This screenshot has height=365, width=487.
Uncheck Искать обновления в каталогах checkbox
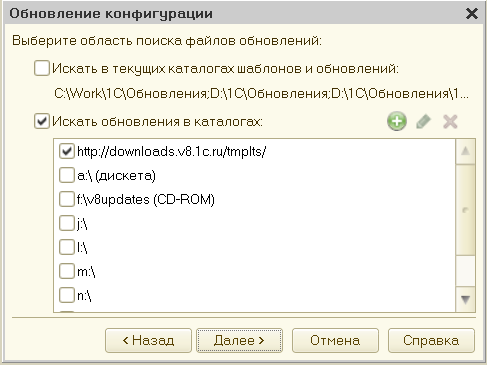click(x=42, y=121)
